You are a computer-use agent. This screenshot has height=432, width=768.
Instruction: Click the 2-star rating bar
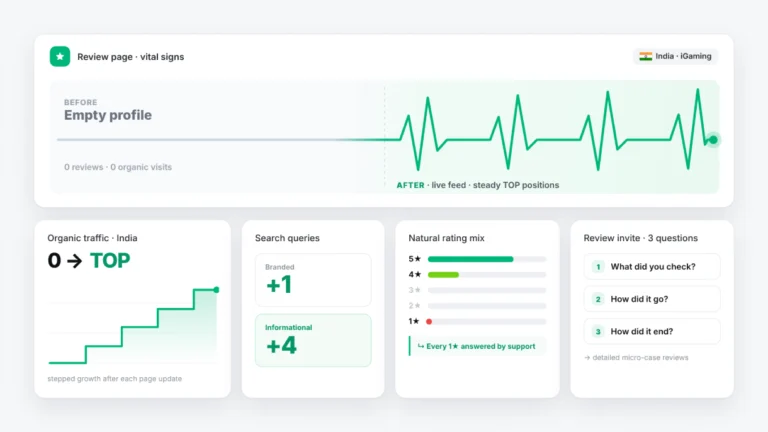487,306
